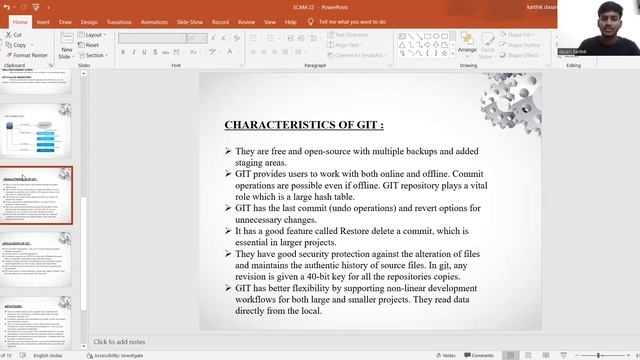This screenshot has width=640, height=360.
Task: Click the Reset slide button
Action: click(x=89, y=45)
